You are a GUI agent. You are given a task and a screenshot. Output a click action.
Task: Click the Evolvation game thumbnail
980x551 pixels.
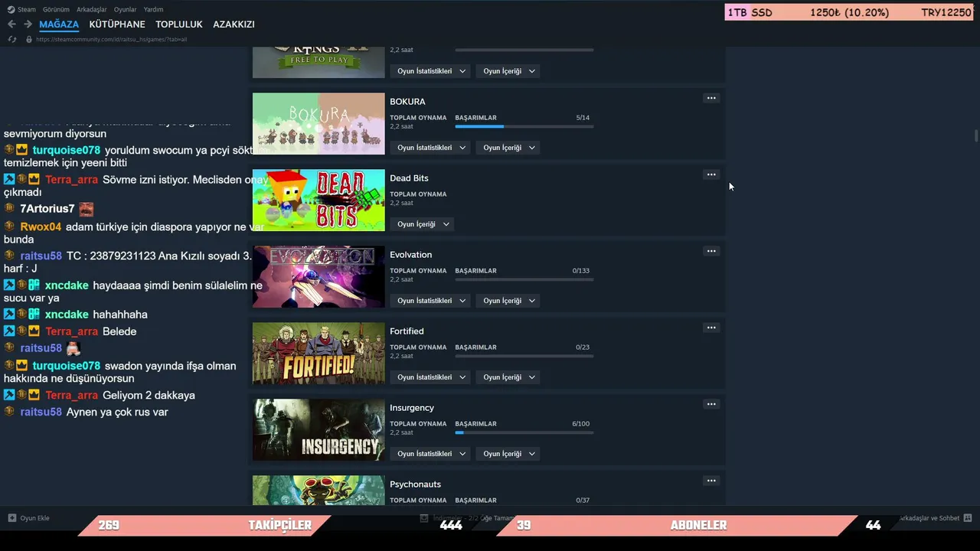(318, 277)
